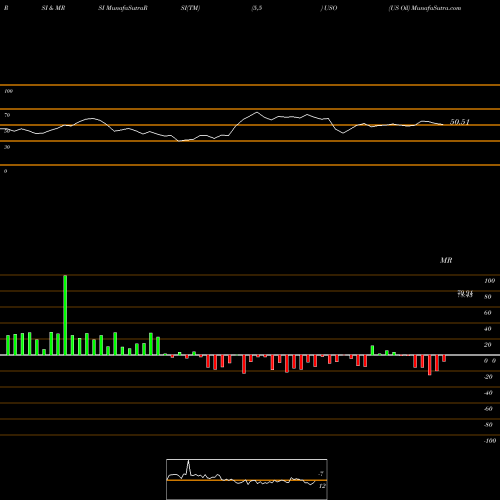Viewport: 500px width, 500px height.
Task: Click the tallest green MR bar
Action: [x=65, y=315]
